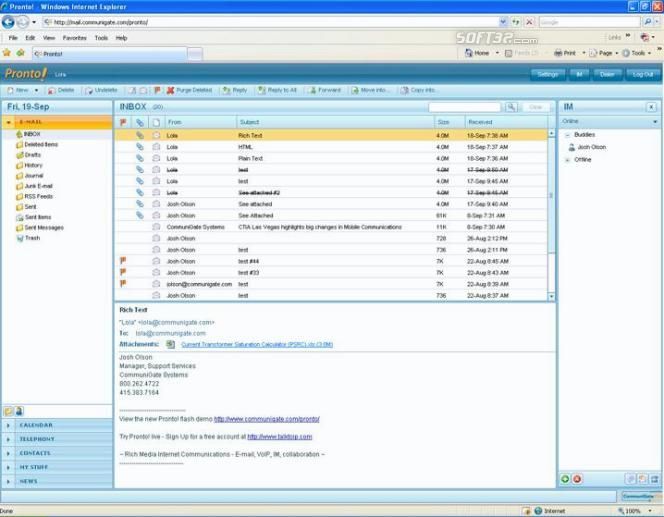Click the Forward toolbar button
This screenshot has width=664, height=517.
325,90
